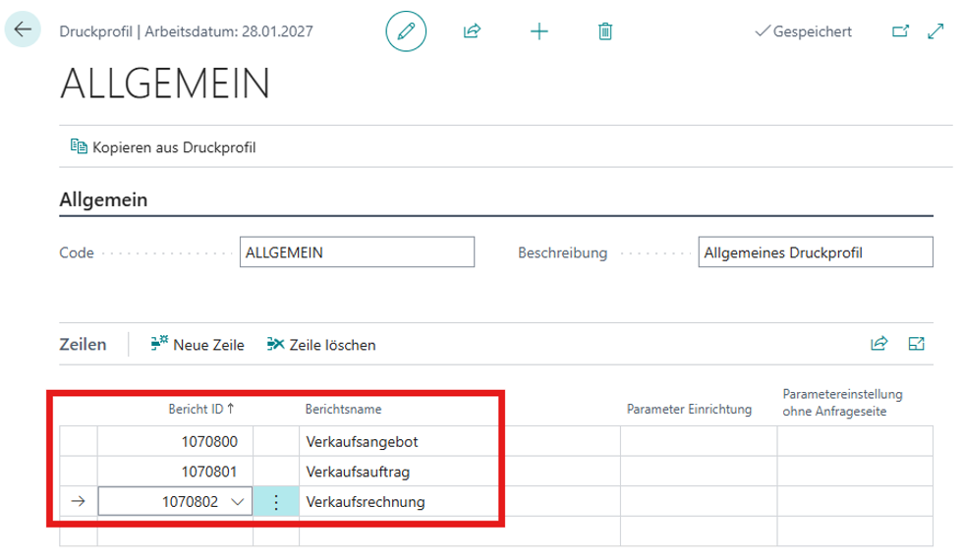
Task: Click the share icon in header
Action: pyautogui.click(x=472, y=31)
